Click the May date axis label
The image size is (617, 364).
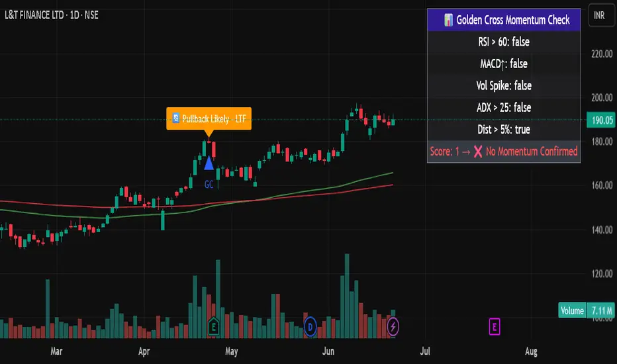232,351
